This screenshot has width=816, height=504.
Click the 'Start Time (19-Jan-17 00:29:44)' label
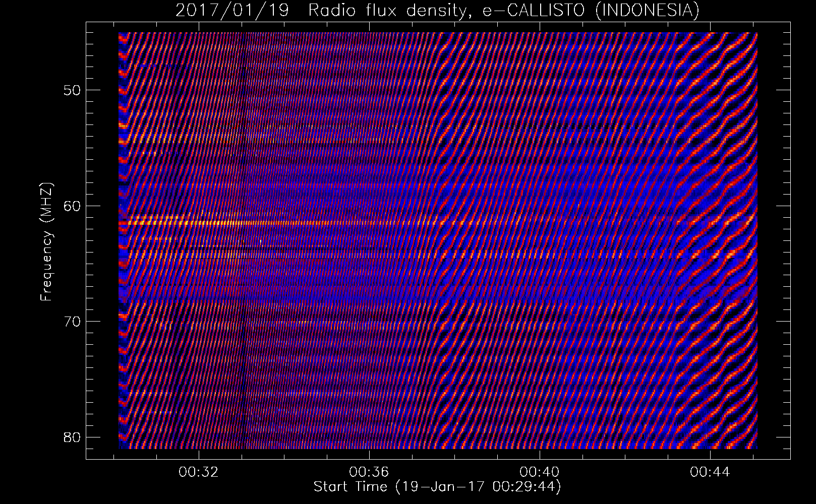(437, 487)
